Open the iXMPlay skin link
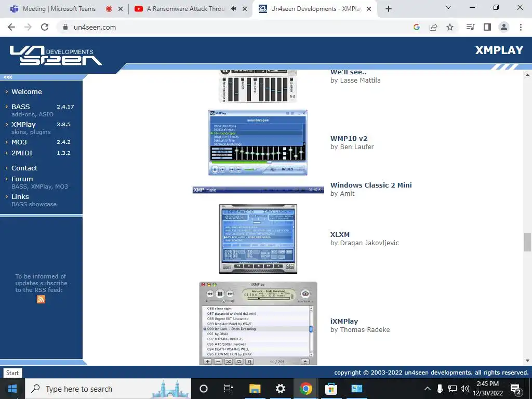532x399 pixels. tap(344, 321)
